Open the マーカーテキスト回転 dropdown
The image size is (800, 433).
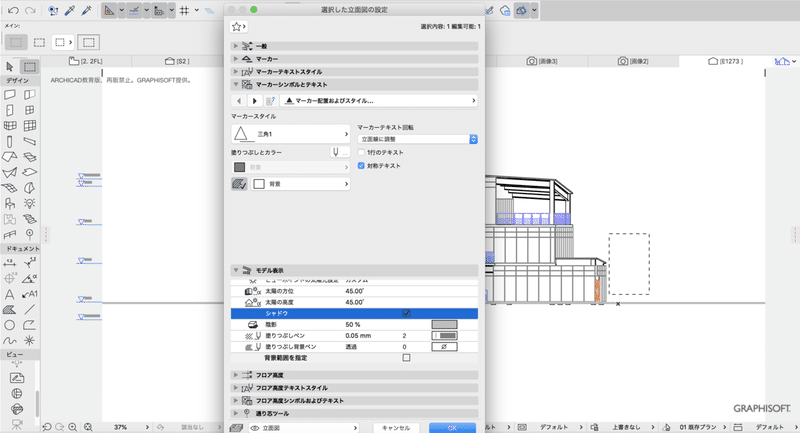point(417,139)
